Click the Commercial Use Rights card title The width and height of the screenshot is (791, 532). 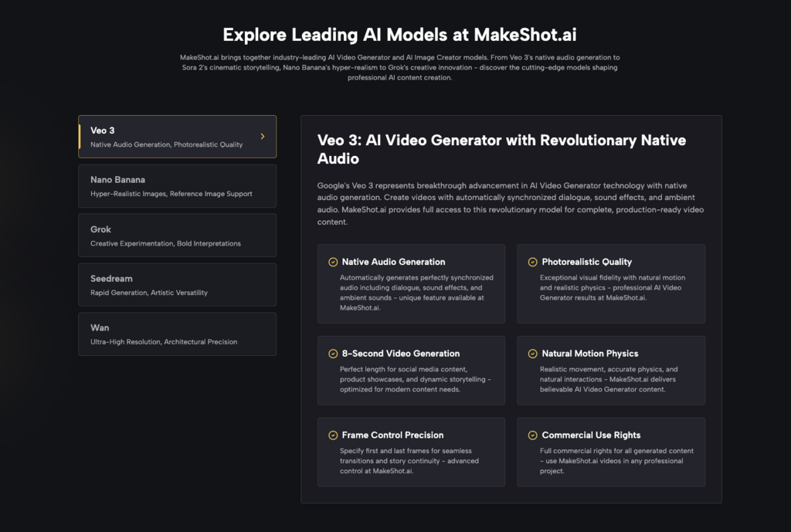click(591, 435)
